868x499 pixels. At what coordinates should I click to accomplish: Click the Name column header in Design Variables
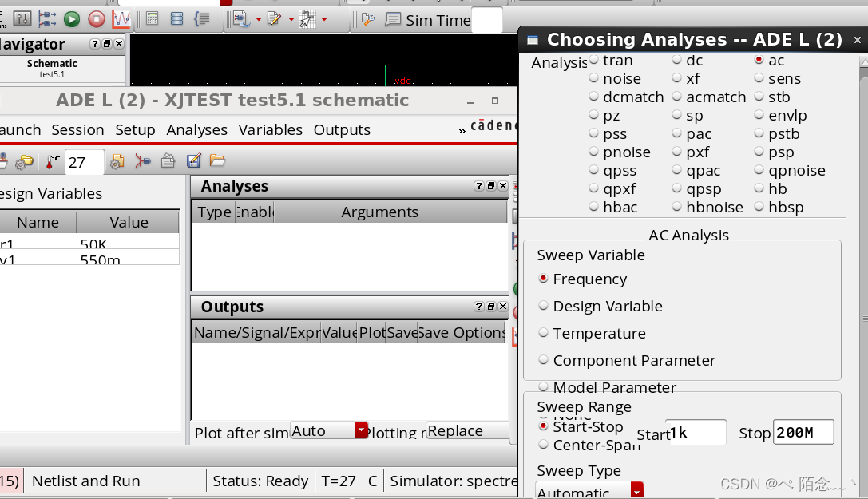(x=38, y=222)
